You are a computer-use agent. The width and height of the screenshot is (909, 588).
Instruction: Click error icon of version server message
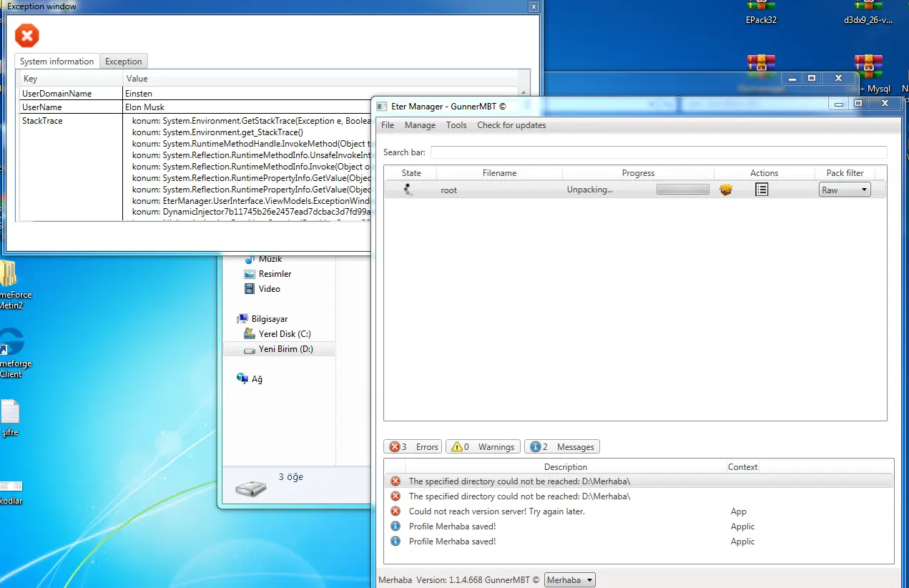coord(395,511)
